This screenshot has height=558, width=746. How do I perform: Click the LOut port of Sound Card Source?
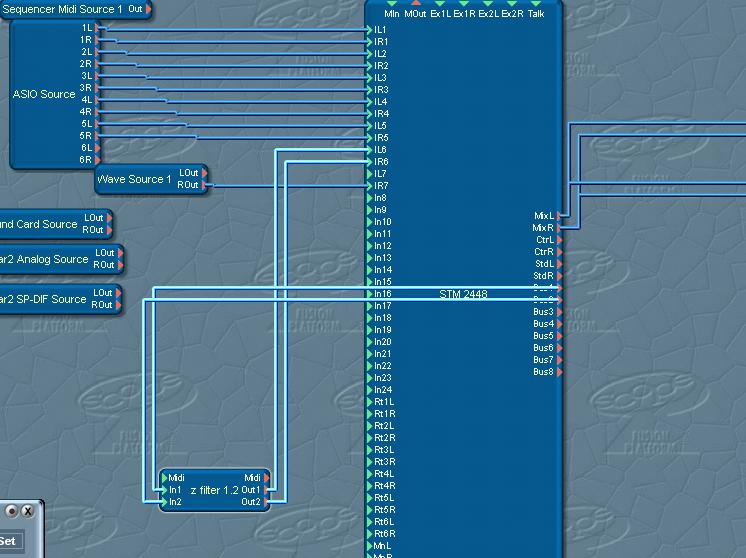[109, 218]
